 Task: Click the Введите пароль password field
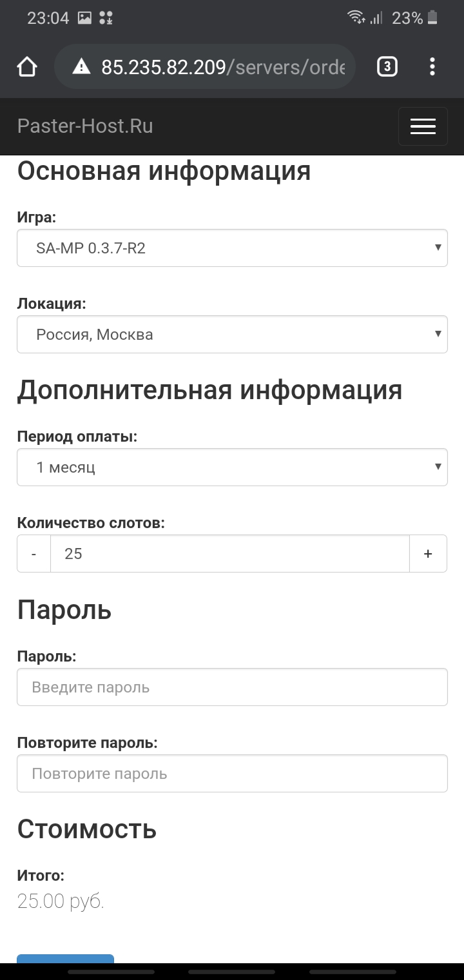[232, 687]
